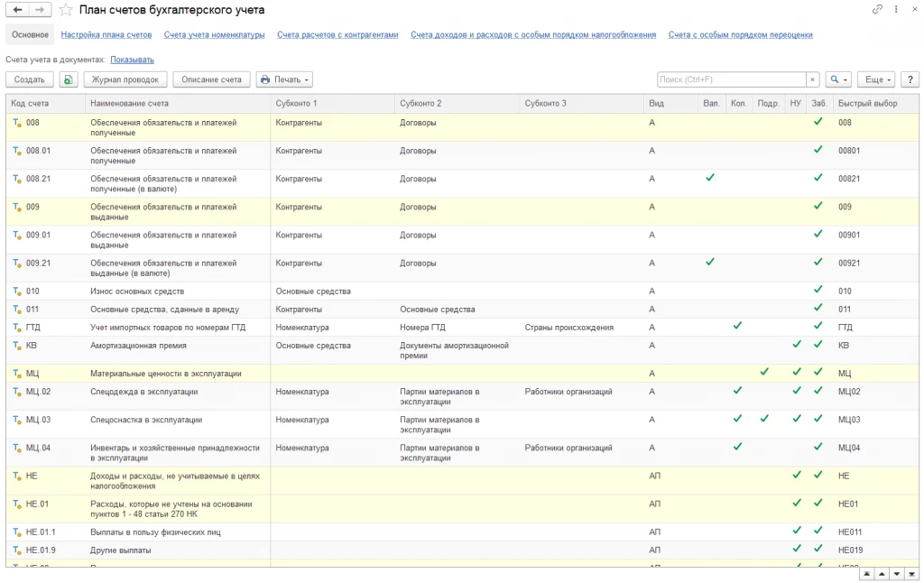
Task: Go back using the left arrow
Action: point(18,9)
